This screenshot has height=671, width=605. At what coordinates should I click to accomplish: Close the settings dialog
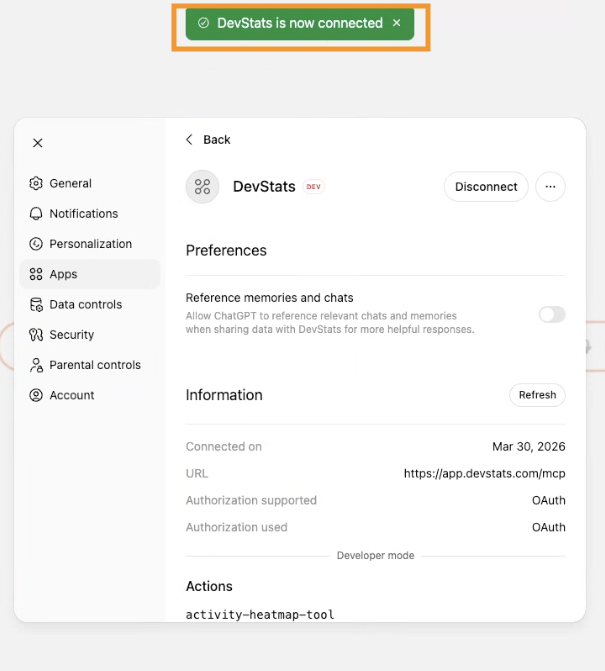click(x=38, y=143)
